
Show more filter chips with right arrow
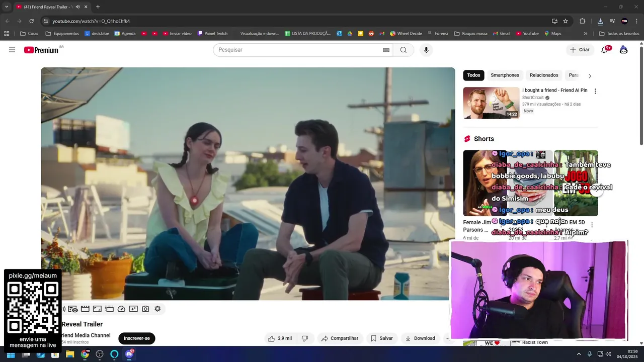590,76
